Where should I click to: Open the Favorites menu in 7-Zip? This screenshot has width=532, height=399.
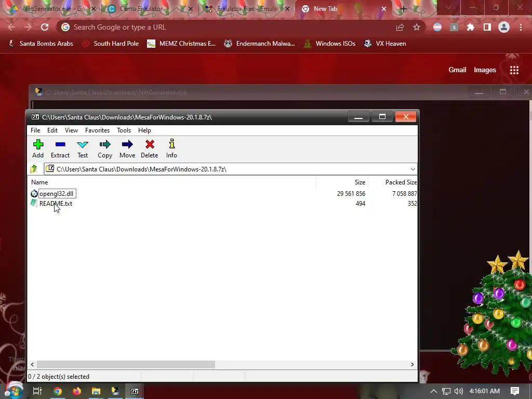(97, 130)
